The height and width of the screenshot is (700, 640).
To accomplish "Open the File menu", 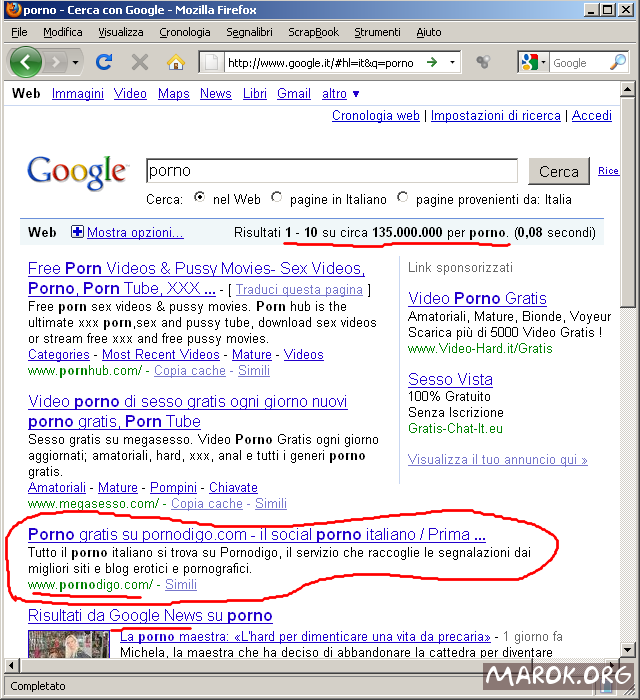I will tap(19, 32).
